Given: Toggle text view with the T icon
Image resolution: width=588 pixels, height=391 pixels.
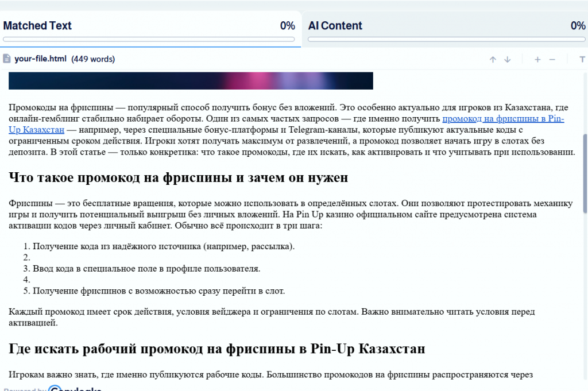Looking at the screenshot, I should (x=582, y=59).
